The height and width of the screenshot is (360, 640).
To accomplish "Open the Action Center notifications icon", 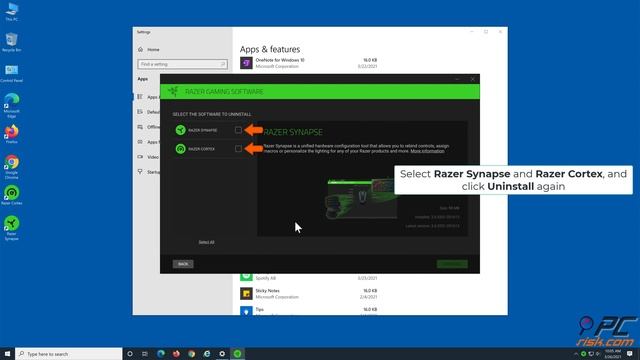I will 630,354.
